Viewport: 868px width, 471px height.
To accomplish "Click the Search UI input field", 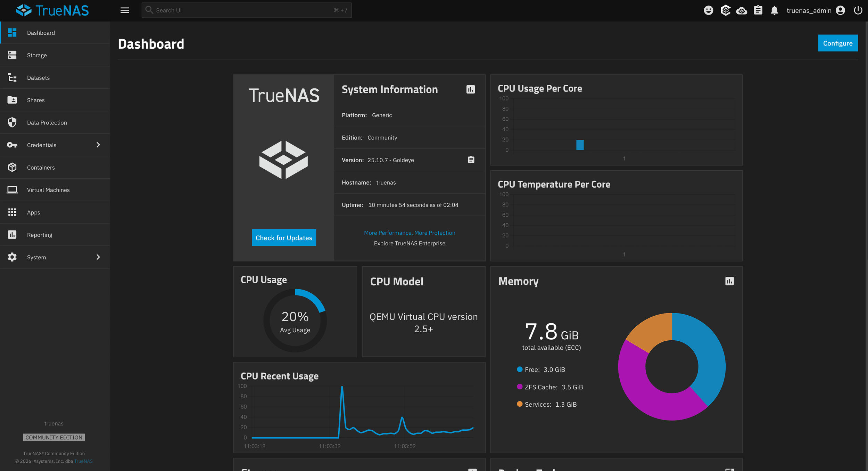I will [x=247, y=10].
